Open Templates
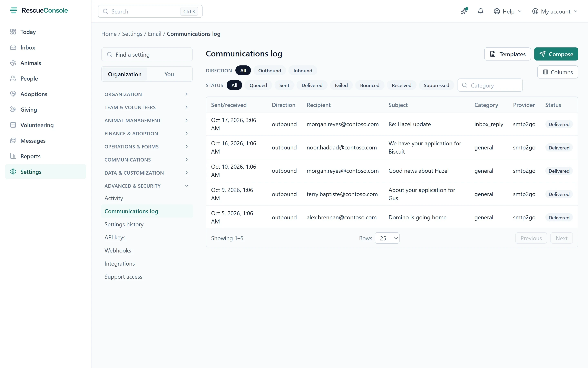588x368 pixels. [x=507, y=54]
